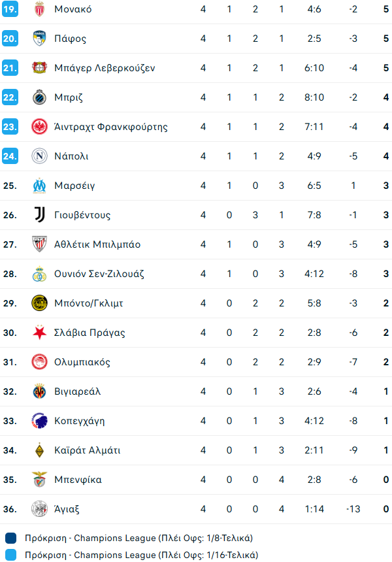Open the Villarreal yellow crest icon
This screenshot has height=562, width=392.
coord(40,391)
